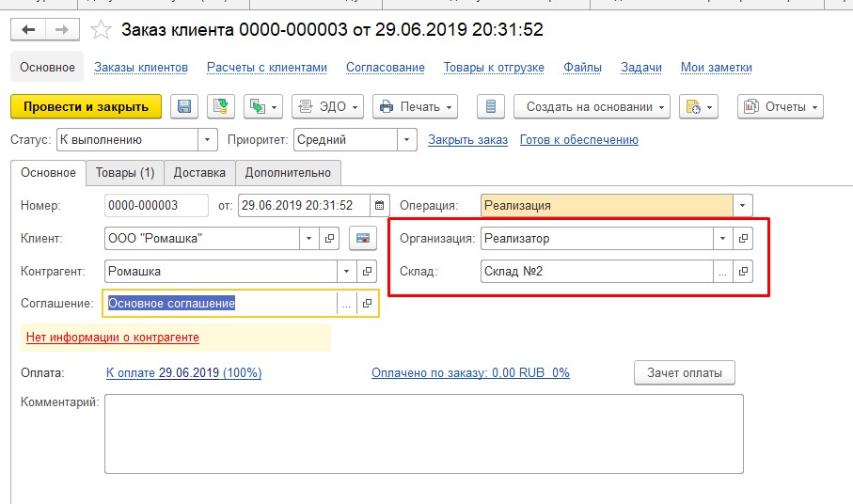Click the order date field

(304, 206)
